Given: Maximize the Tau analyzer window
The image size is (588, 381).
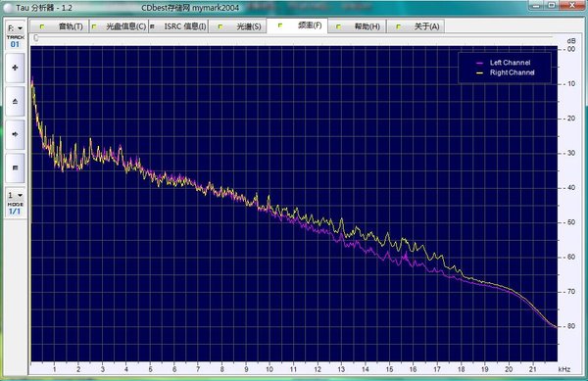Looking at the screenshot, I should point(552,5).
